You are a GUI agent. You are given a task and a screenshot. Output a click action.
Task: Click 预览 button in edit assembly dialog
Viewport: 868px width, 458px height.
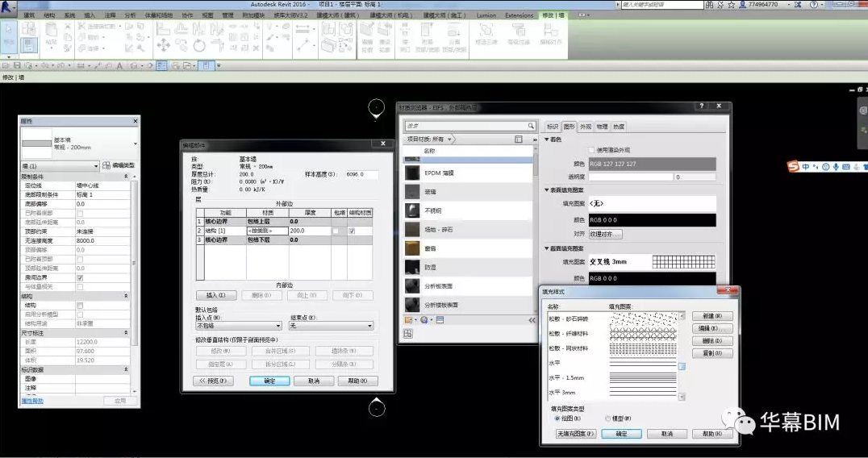(x=213, y=381)
